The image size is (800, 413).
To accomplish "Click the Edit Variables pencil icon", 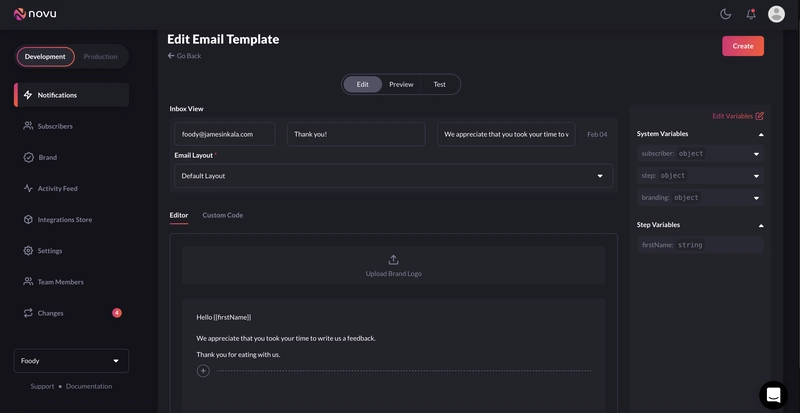I will (760, 116).
